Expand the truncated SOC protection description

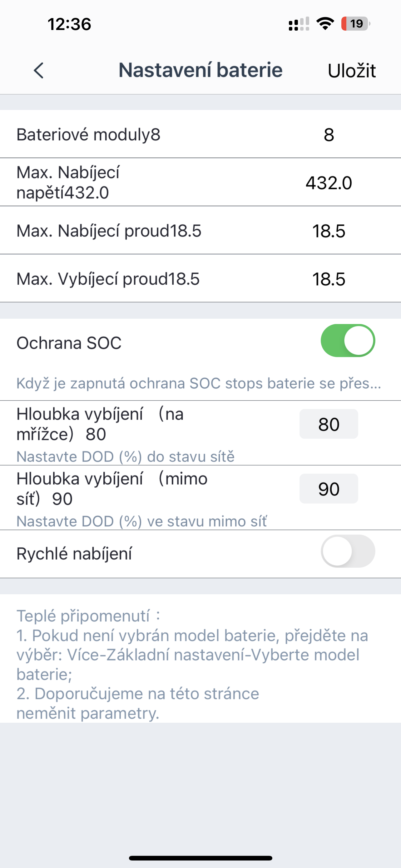199,383
